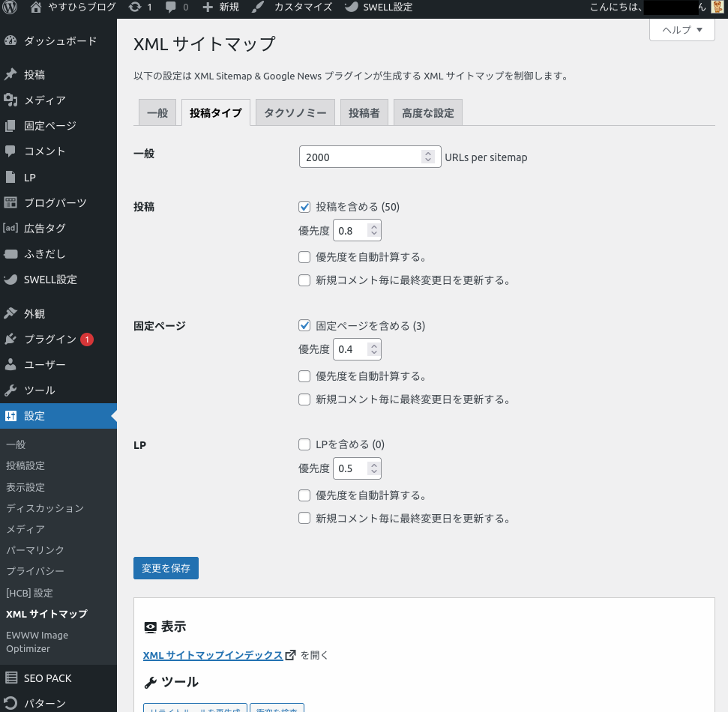Enable the LPを含める checkbox
Image resolution: width=728 pixels, height=712 pixels.
[304, 444]
